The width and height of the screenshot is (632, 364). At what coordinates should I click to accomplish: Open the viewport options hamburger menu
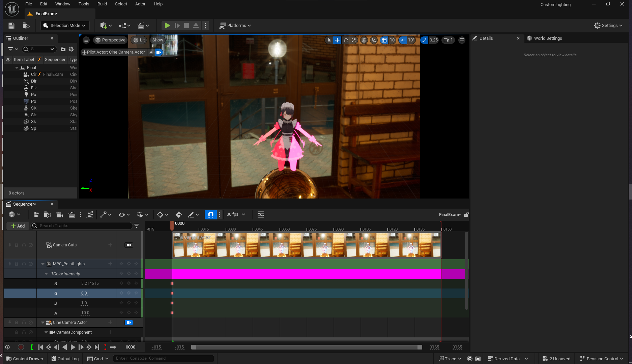(86, 40)
